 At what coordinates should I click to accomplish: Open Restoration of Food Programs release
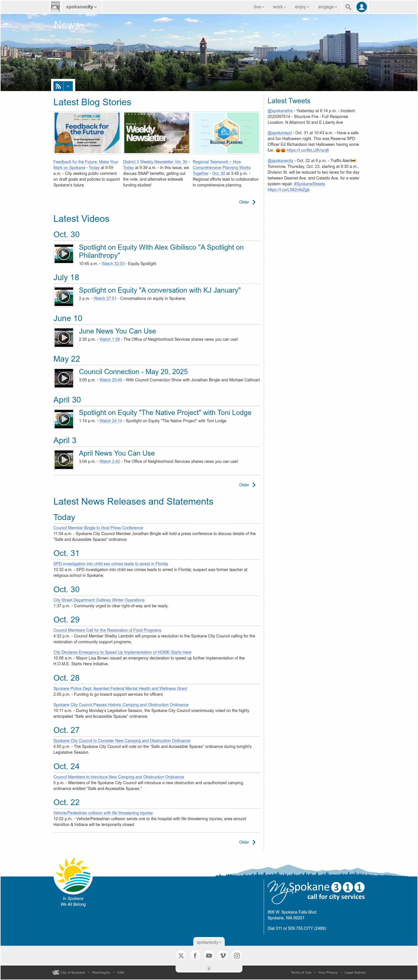[107, 631]
